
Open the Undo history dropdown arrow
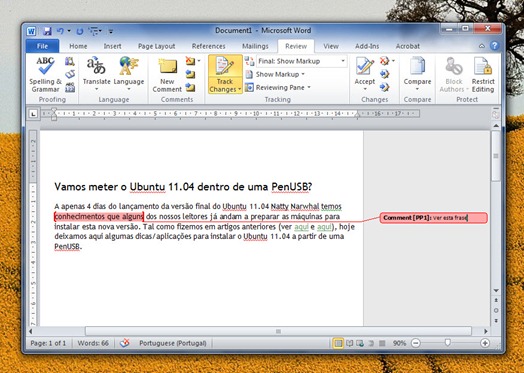(x=69, y=31)
